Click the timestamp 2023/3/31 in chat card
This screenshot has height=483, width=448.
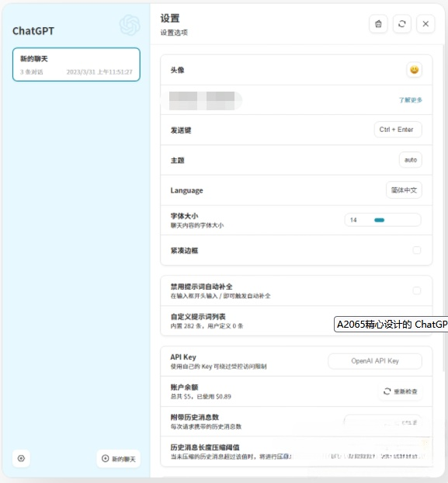[x=99, y=71]
